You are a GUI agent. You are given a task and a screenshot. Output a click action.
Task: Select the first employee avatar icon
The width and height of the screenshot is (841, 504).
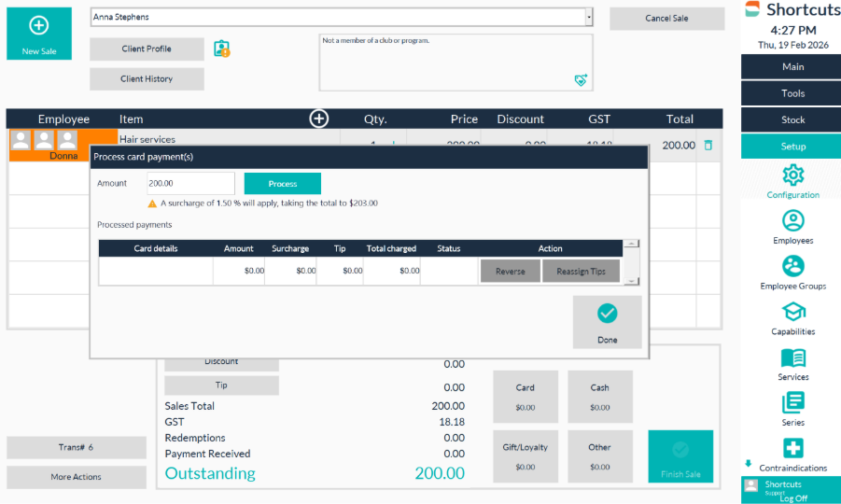(x=21, y=140)
